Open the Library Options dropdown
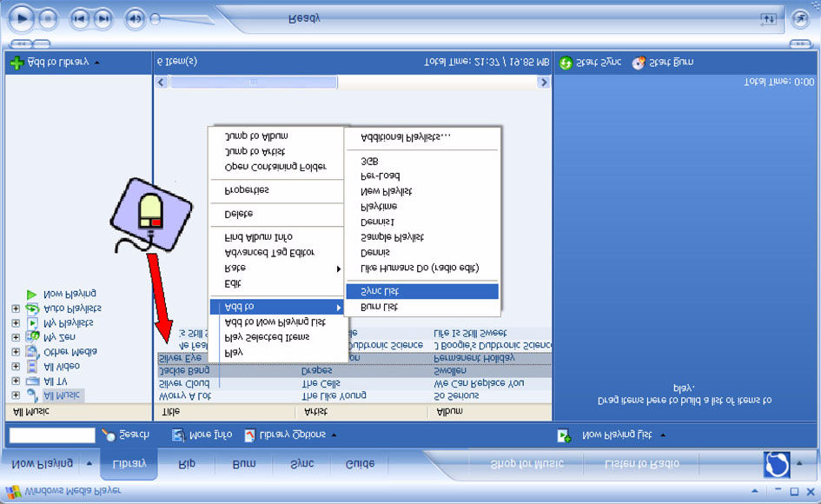 297,434
